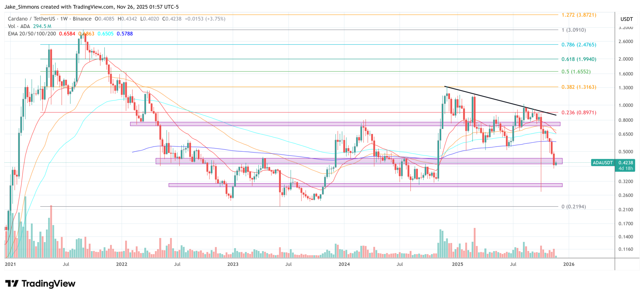Image resolution: width=644 pixels, height=297 pixels.
Task: Click the red EMA value 0.6584
Action: tap(67, 34)
